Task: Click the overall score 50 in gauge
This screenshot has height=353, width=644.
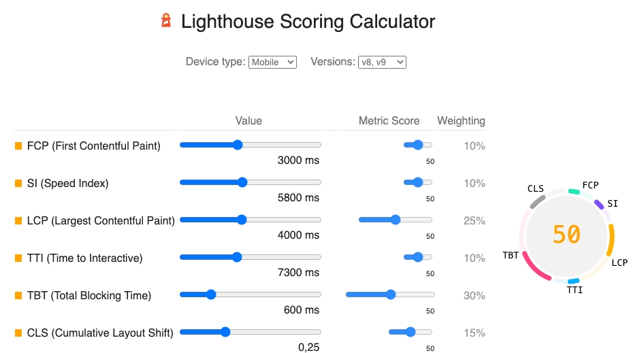Action: tap(566, 235)
